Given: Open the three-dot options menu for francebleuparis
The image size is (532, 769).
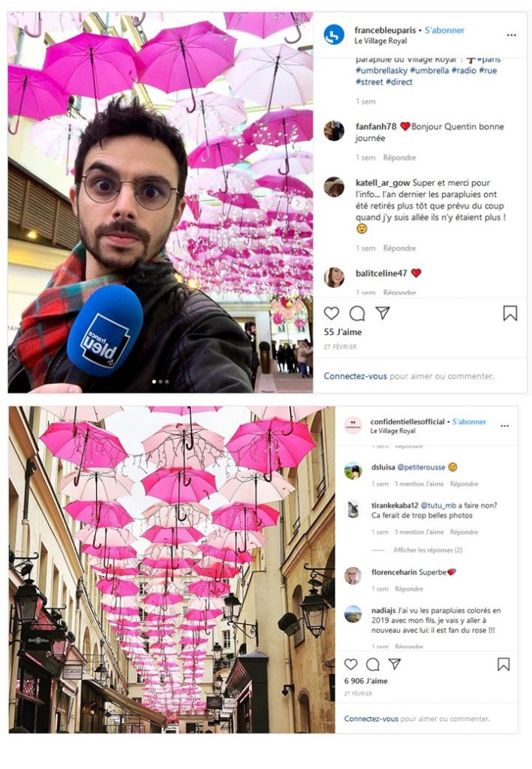Looking at the screenshot, I should point(512,35).
